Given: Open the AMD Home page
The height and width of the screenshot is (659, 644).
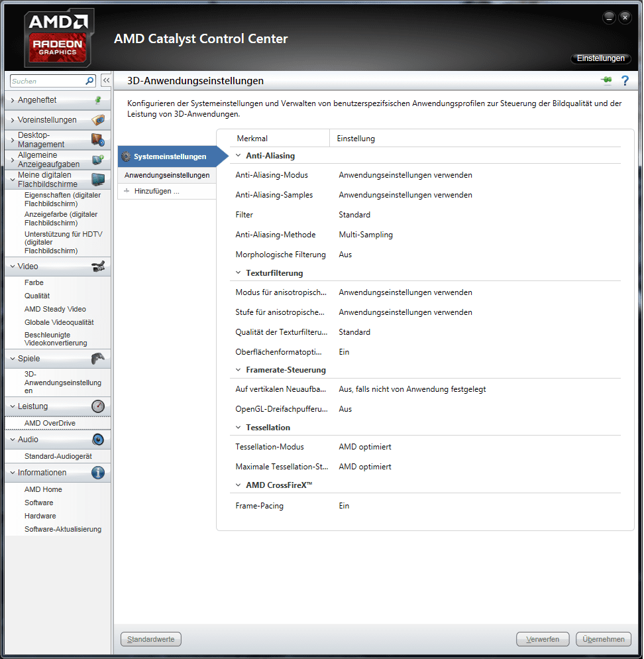Looking at the screenshot, I should tap(43, 490).
